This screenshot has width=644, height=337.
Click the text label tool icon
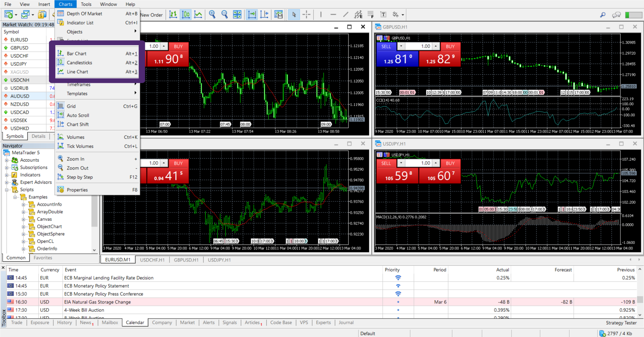coord(383,14)
